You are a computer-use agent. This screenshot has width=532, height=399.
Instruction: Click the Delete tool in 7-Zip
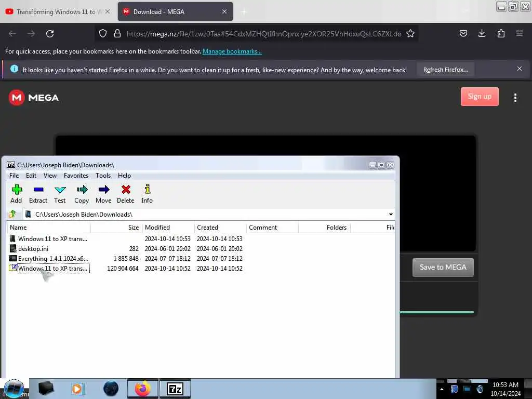click(x=126, y=194)
